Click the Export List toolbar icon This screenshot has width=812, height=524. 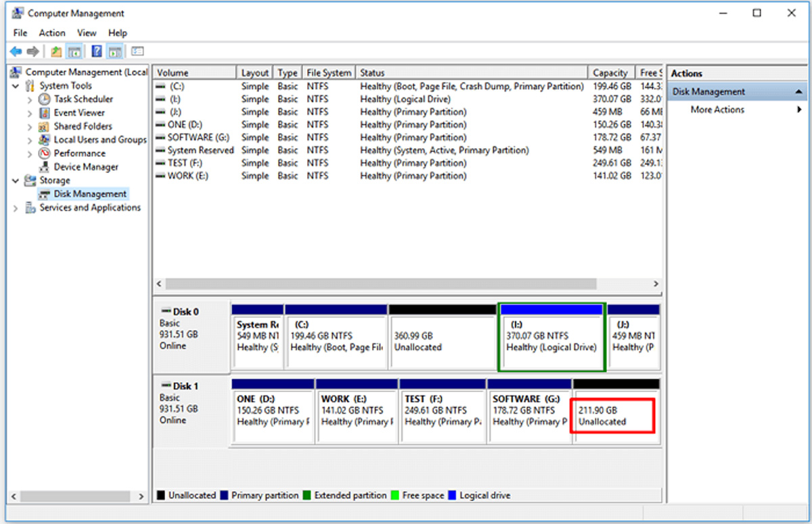point(57,51)
